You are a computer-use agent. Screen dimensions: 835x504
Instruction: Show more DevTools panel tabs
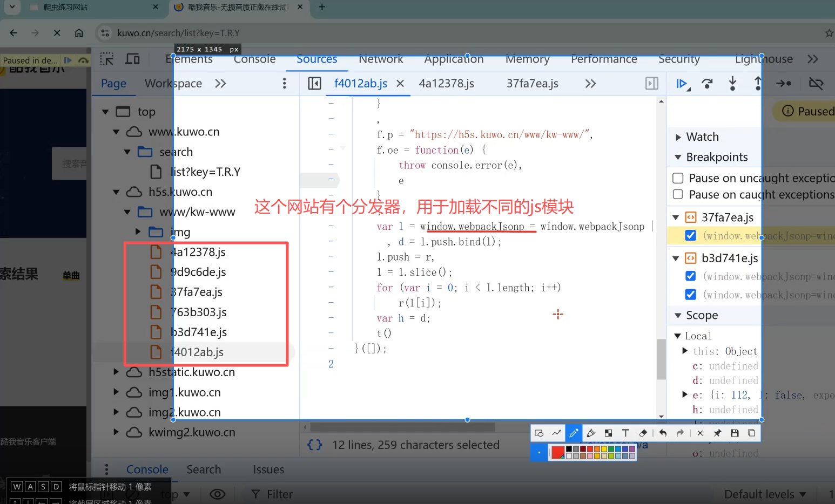coord(813,59)
